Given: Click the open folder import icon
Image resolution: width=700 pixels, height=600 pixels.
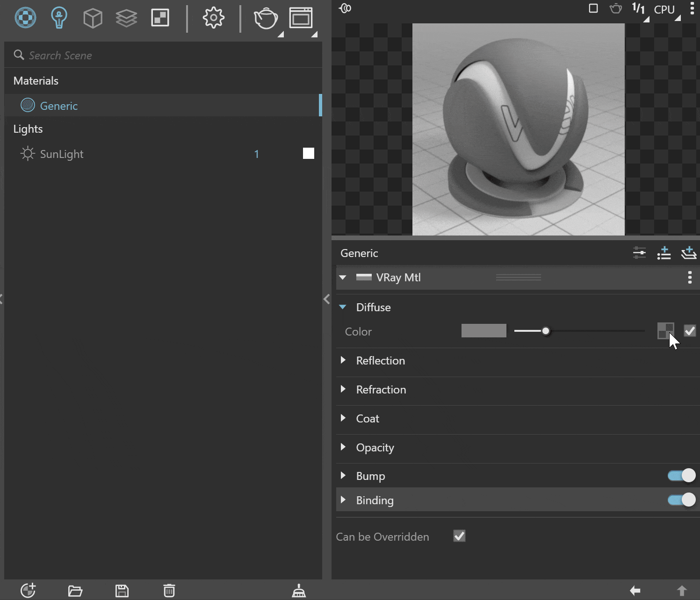Looking at the screenshot, I should pos(75,591).
